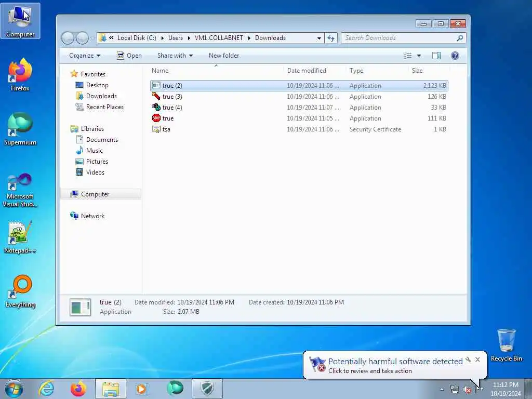Expand VM1.COLLABNET breadcrumb arrow
Screen dimensions: 532x399
(249, 38)
